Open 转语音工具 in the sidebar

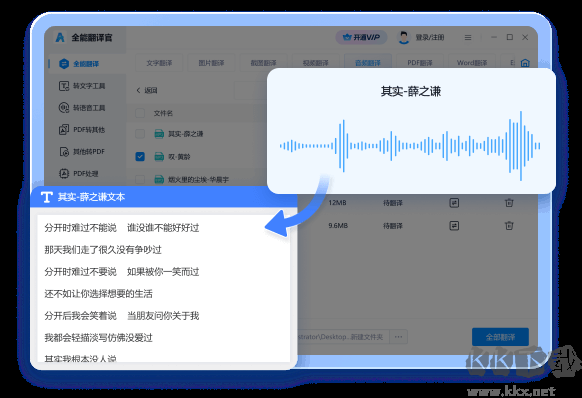click(x=82, y=108)
